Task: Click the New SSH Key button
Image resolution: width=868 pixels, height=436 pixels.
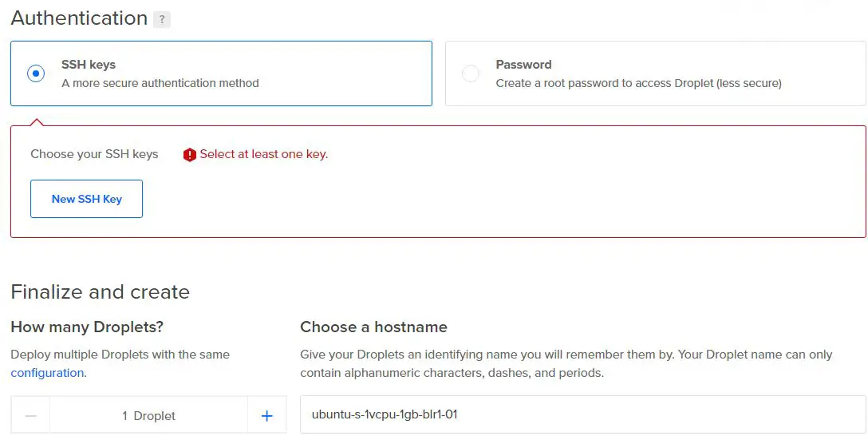Action: coord(86,199)
